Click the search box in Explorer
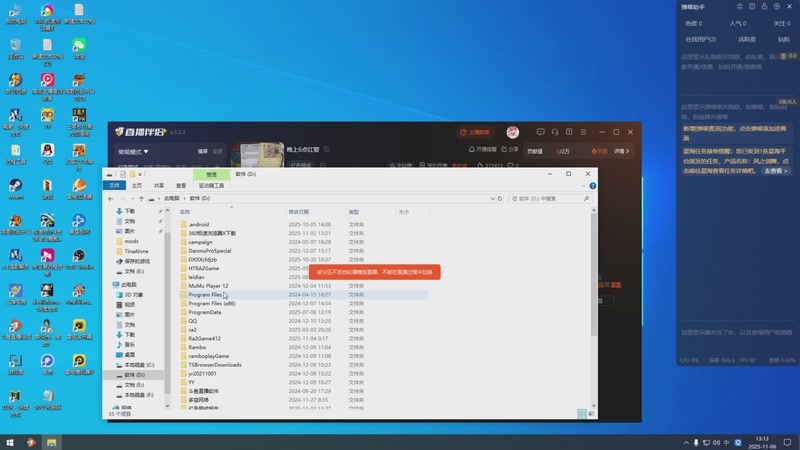The height and width of the screenshot is (450, 800). (x=550, y=198)
